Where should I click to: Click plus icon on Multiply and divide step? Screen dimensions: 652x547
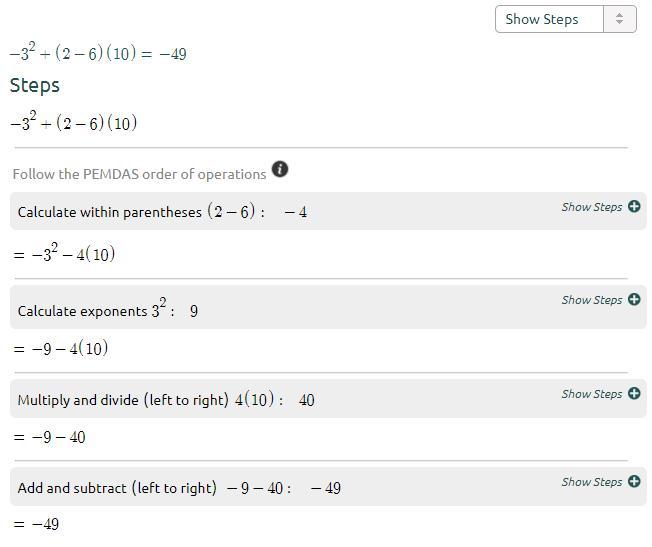tap(634, 394)
